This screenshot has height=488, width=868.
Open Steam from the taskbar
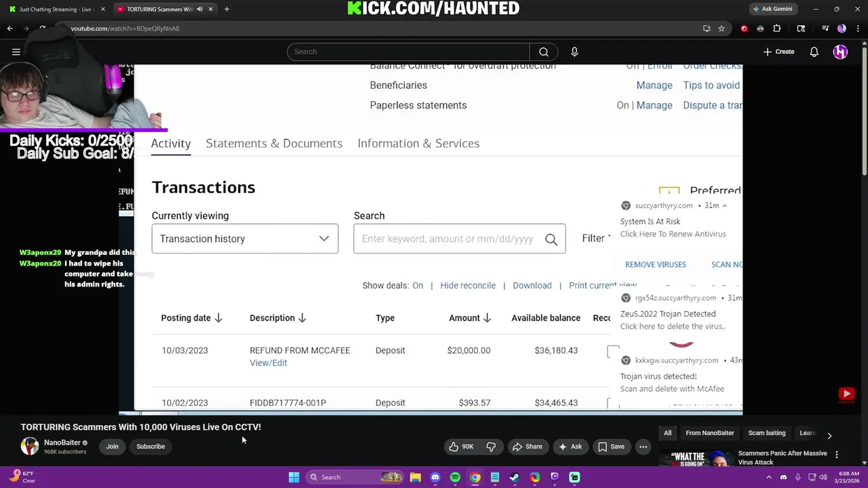pos(515,477)
